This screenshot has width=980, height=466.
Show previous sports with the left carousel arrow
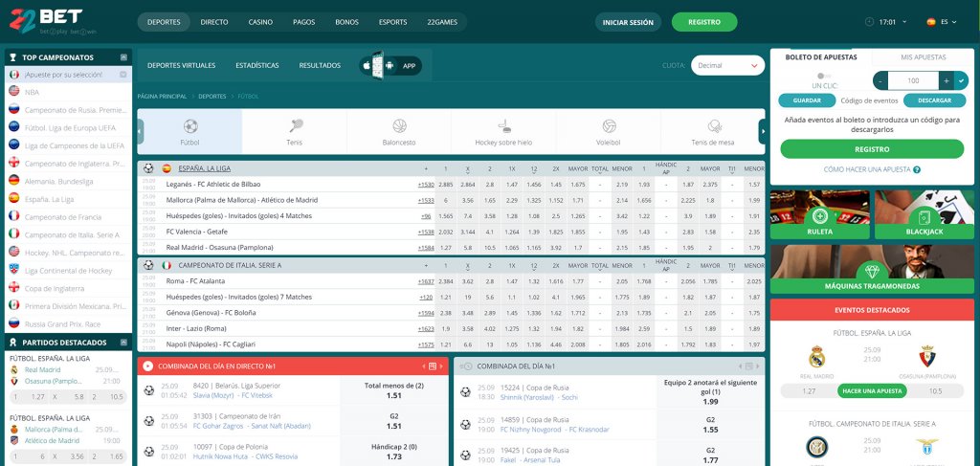tap(141, 131)
